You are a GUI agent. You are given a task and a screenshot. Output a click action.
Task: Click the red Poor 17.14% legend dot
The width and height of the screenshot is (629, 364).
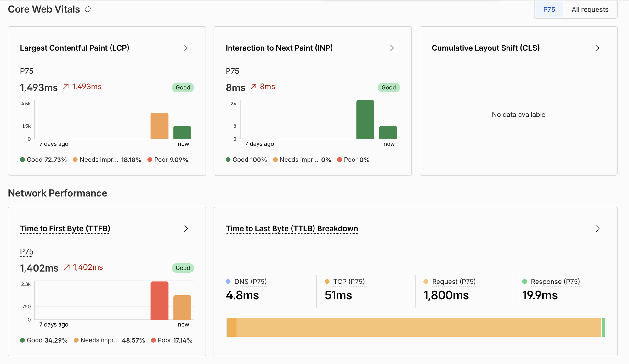[153, 340]
